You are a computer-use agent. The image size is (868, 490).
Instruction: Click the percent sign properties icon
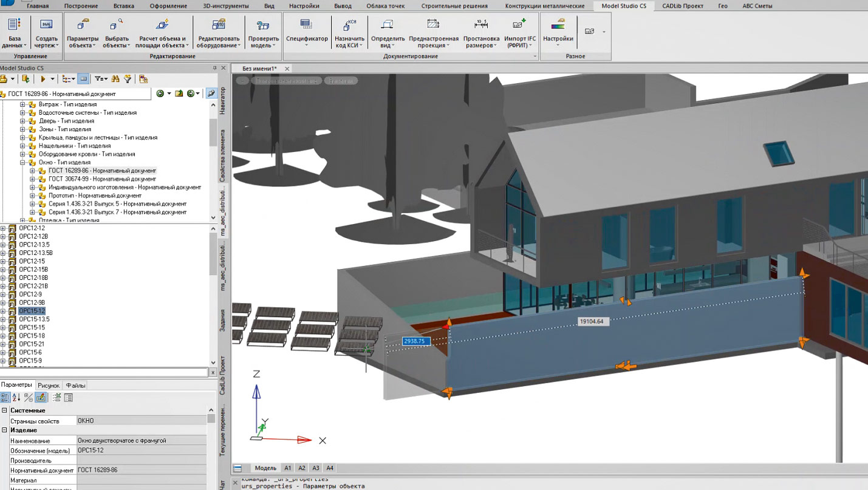[29, 398]
